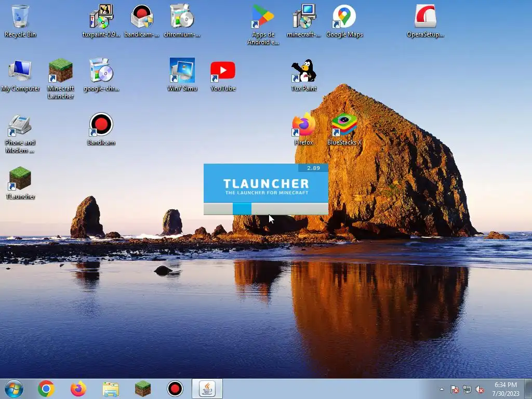Screen dimensions: 532x399
Task: Select the TLauncher desktop shortcut
Action: coord(20,183)
